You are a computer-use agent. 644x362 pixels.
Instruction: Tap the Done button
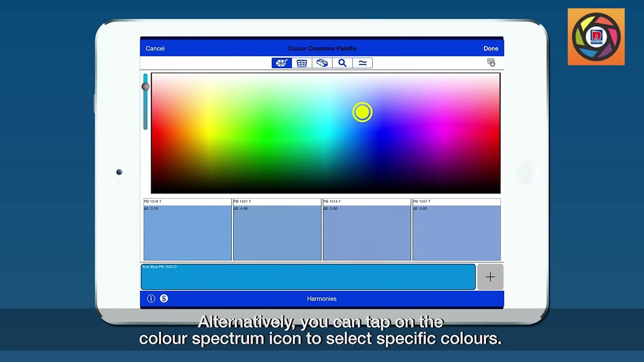491,49
